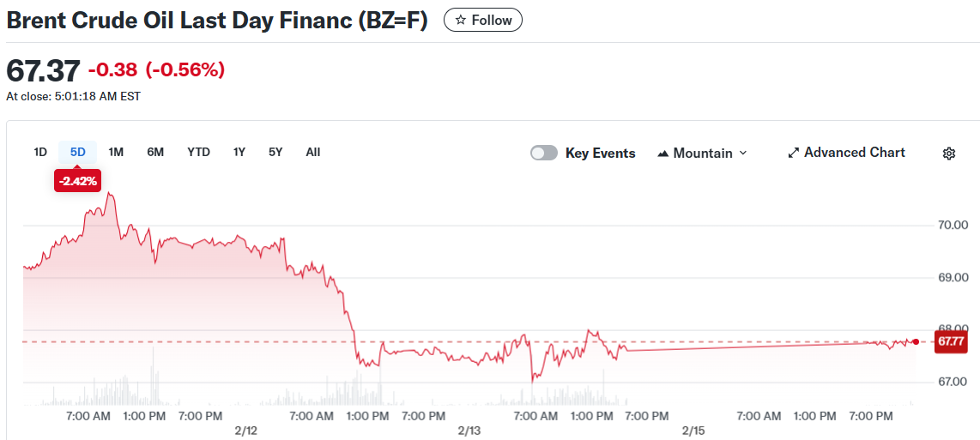
Task: Switch to the 1Y range
Action: click(x=239, y=152)
